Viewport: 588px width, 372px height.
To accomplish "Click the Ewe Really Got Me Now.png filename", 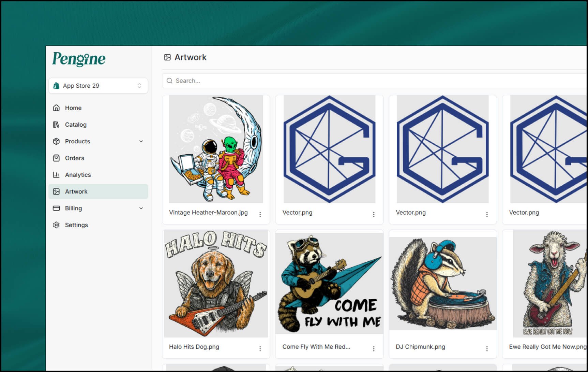I will [x=547, y=347].
